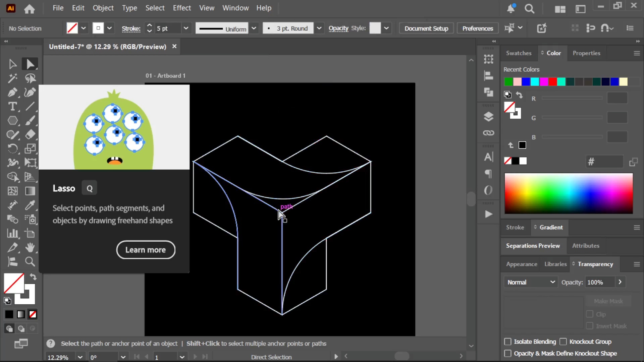Pick a color from the spectrum bar
The width and height of the screenshot is (644, 362).
tap(569, 193)
